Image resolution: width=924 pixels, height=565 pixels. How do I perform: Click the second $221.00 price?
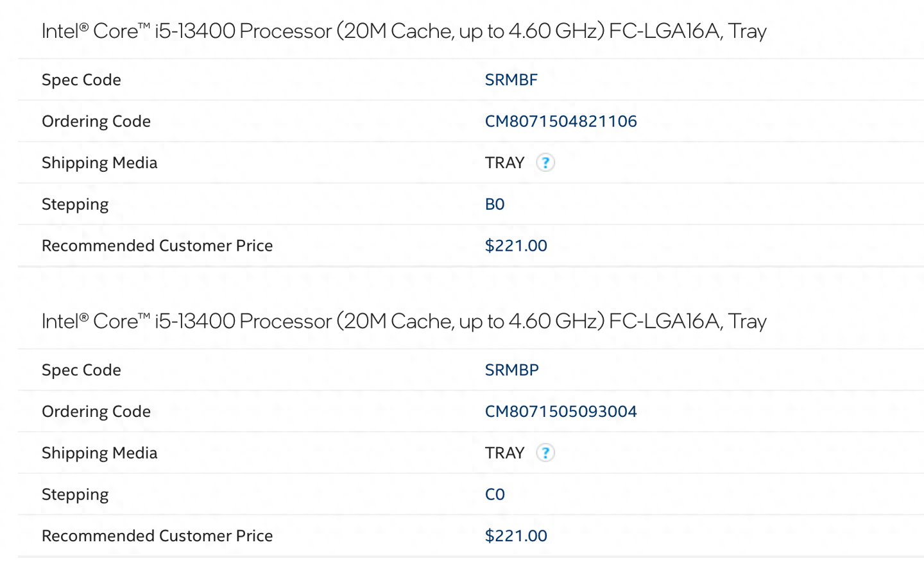coord(515,536)
